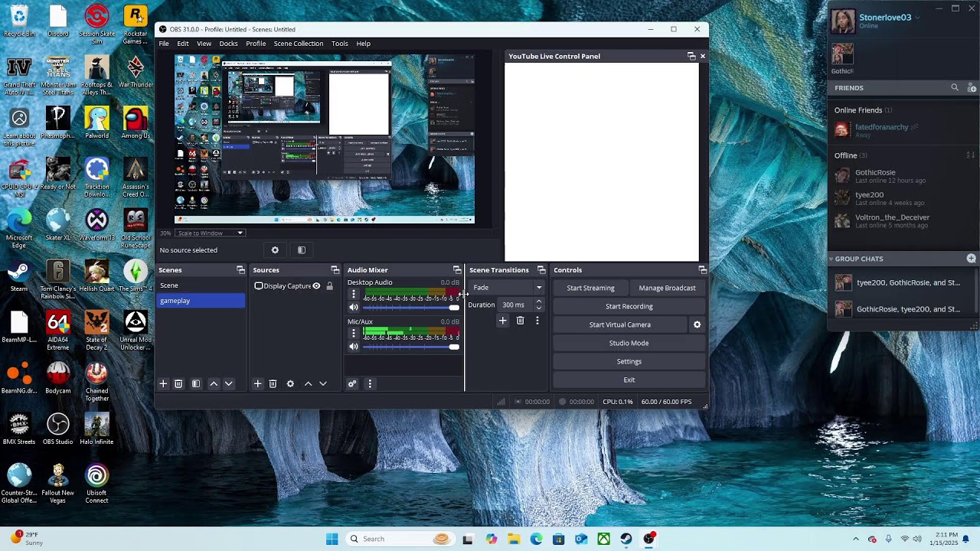Open the Scene Collection menu
980x551 pixels.
[299, 44]
